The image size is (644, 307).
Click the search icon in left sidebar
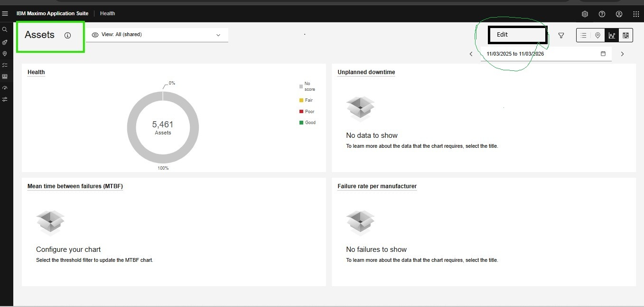click(x=5, y=29)
